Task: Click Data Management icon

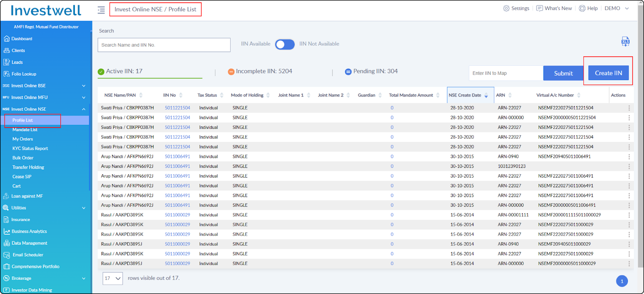Action: click(6, 243)
